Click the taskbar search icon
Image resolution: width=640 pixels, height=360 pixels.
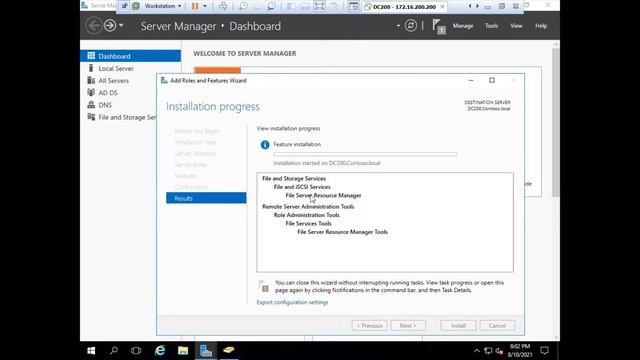(114, 350)
